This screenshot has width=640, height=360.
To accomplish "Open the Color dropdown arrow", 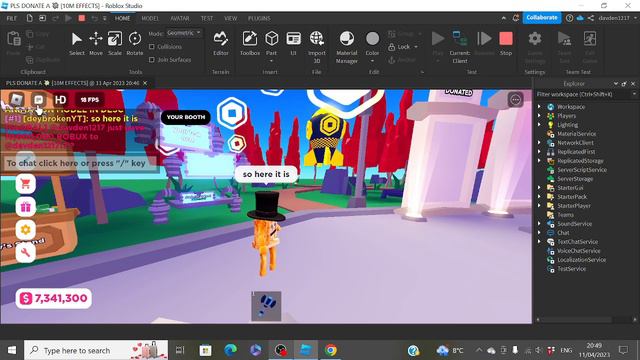I will point(372,61).
